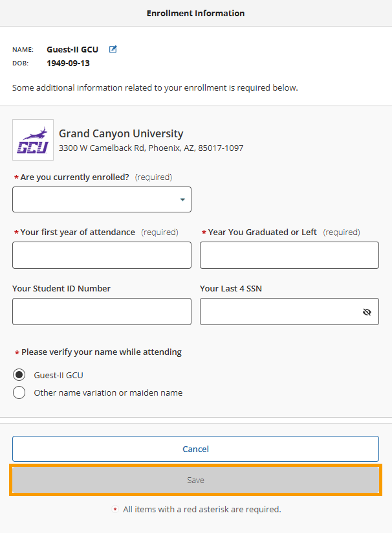Toggle SSN visibility eye icon
The height and width of the screenshot is (533, 392).
(x=367, y=312)
